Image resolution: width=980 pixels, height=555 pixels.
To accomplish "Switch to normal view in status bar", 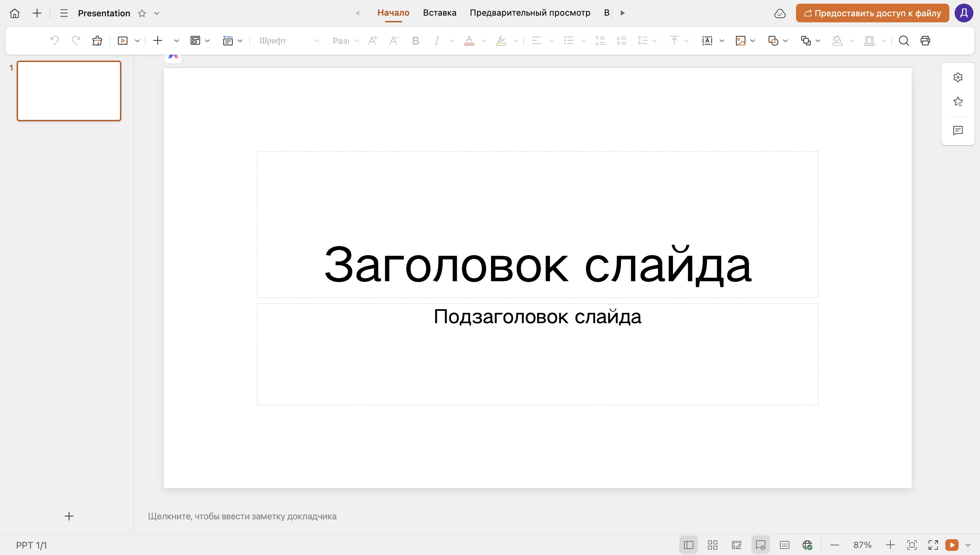I will [x=689, y=545].
